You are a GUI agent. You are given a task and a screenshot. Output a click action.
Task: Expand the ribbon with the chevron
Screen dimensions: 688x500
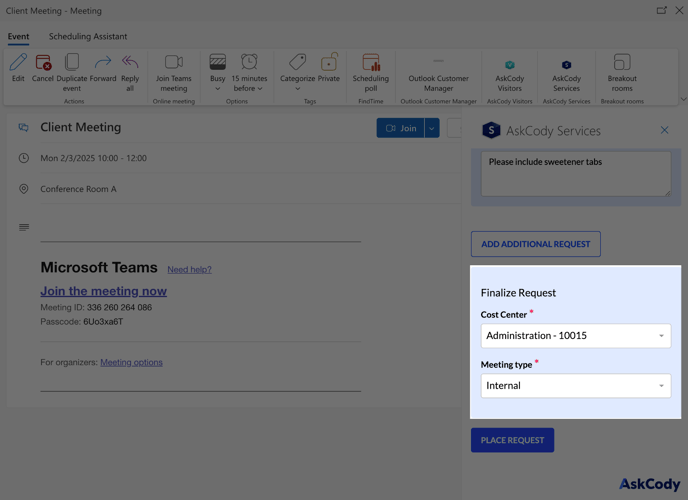click(x=683, y=100)
